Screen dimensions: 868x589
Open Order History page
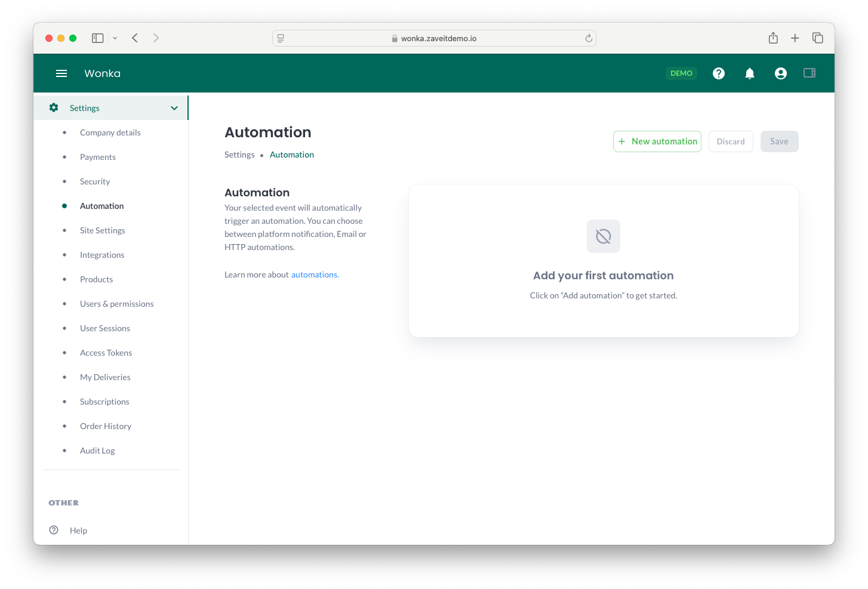106,426
